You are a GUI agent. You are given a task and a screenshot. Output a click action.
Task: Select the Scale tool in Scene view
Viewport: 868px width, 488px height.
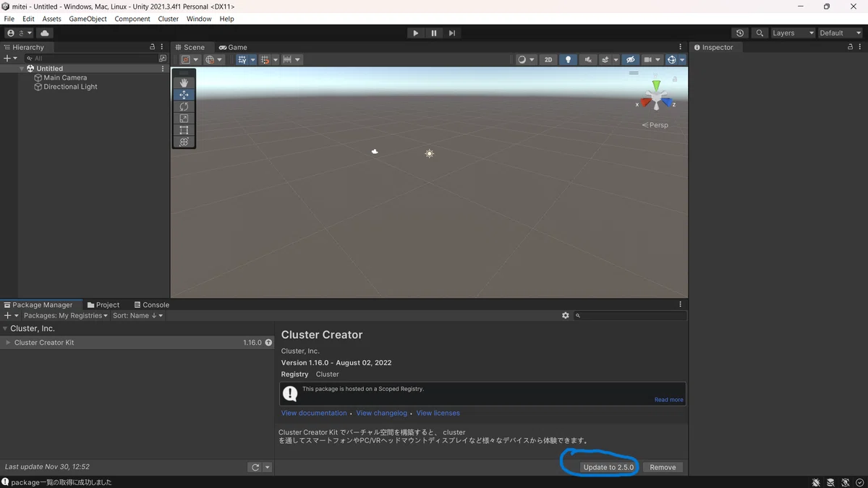pos(184,119)
